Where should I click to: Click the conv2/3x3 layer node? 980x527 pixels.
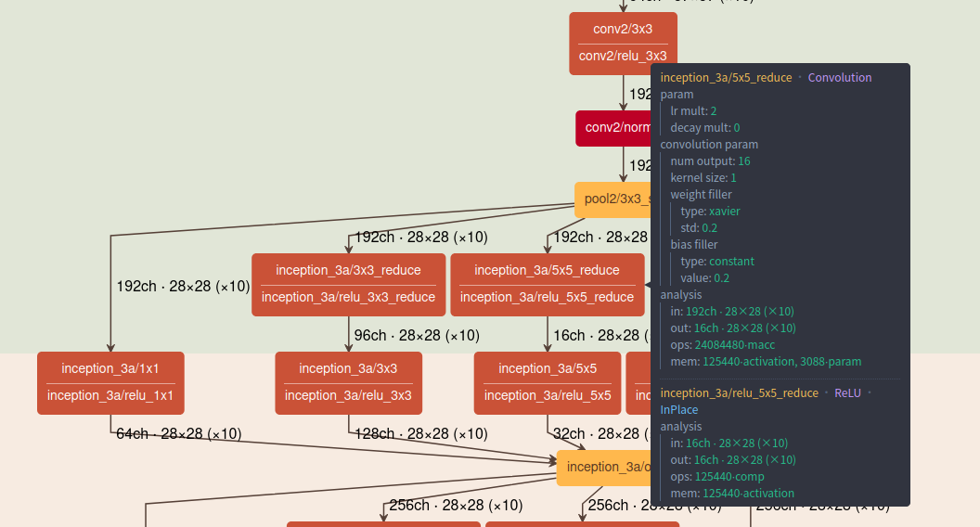tap(623, 29)
